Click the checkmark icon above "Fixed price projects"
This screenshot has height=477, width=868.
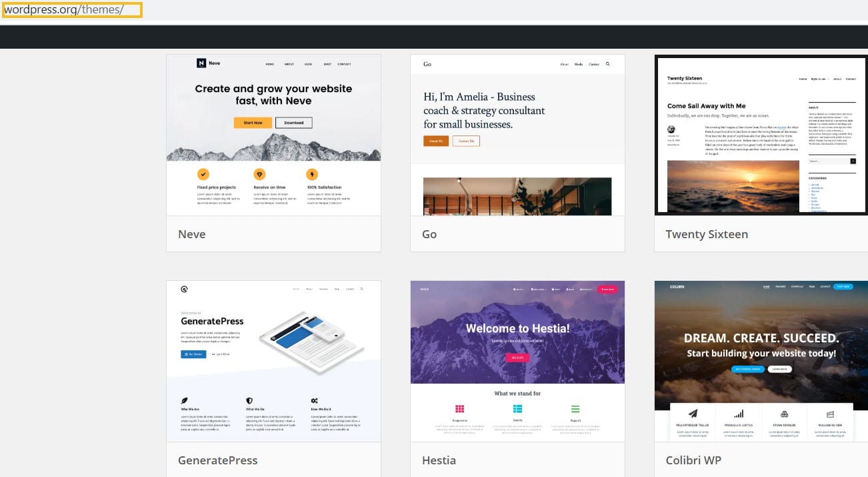point(203,173)
